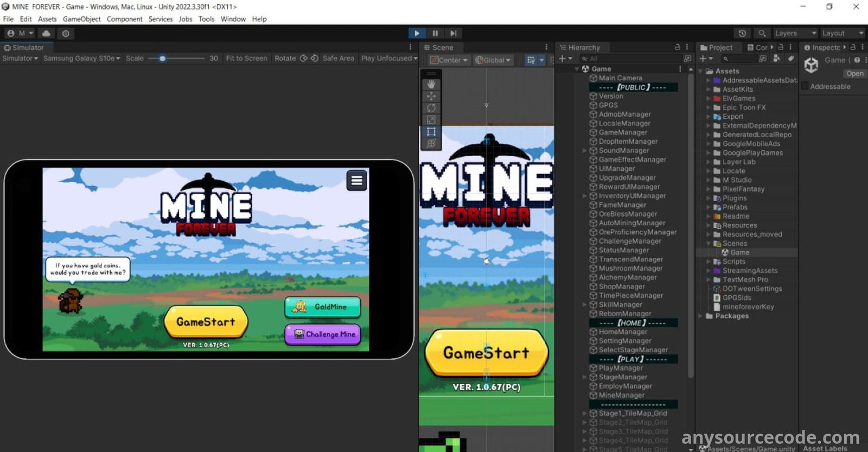Open the Center pivot dropdown in Scene
The image size is (868, 452).
(x=449, y=60)
